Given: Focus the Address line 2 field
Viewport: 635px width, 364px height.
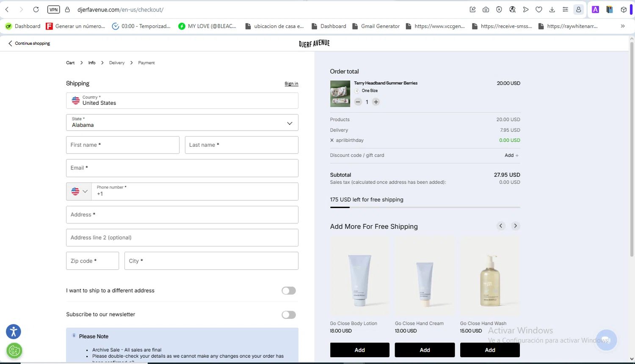Looking at the screenshot, I should (x=182, y=238).
